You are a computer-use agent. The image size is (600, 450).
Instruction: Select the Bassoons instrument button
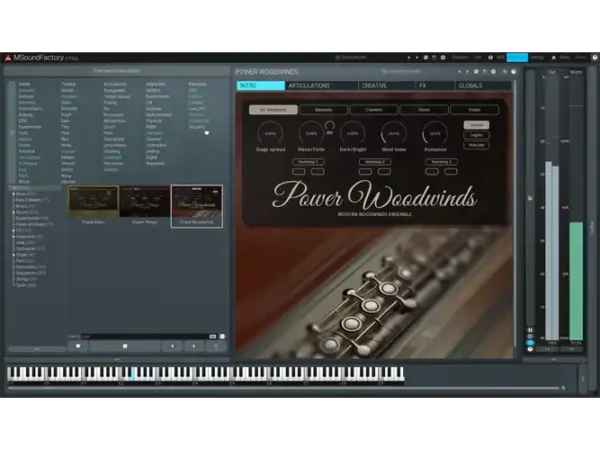click(x=324, y=110)
